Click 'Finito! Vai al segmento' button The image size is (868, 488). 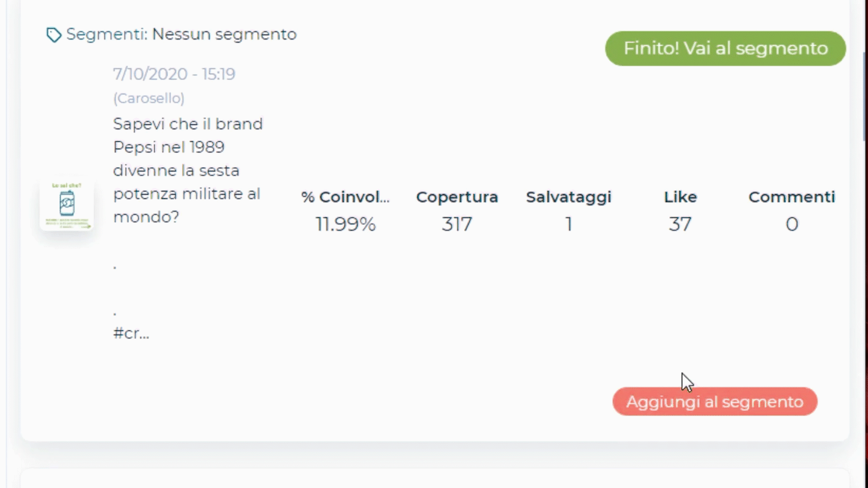coord(725,48)
